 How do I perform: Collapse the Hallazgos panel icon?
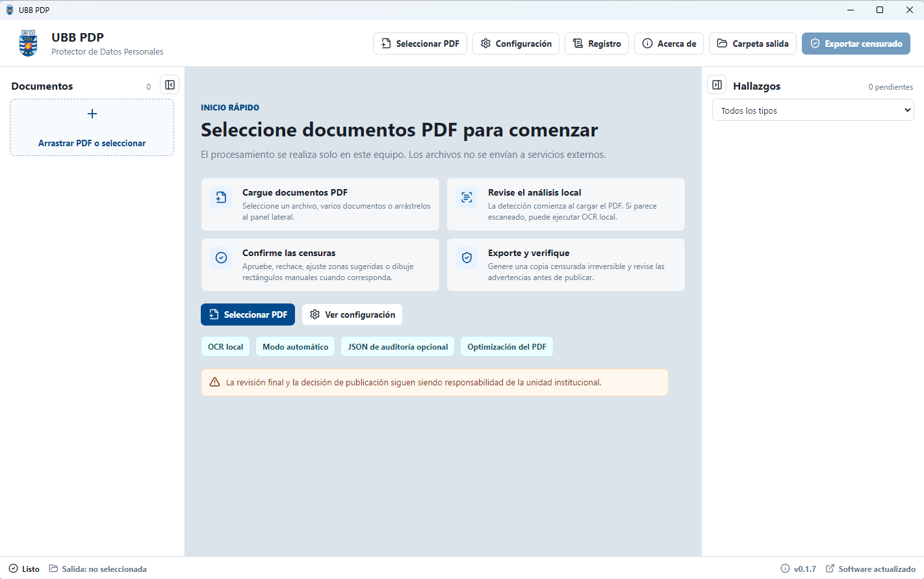click(x=717, y=85)
